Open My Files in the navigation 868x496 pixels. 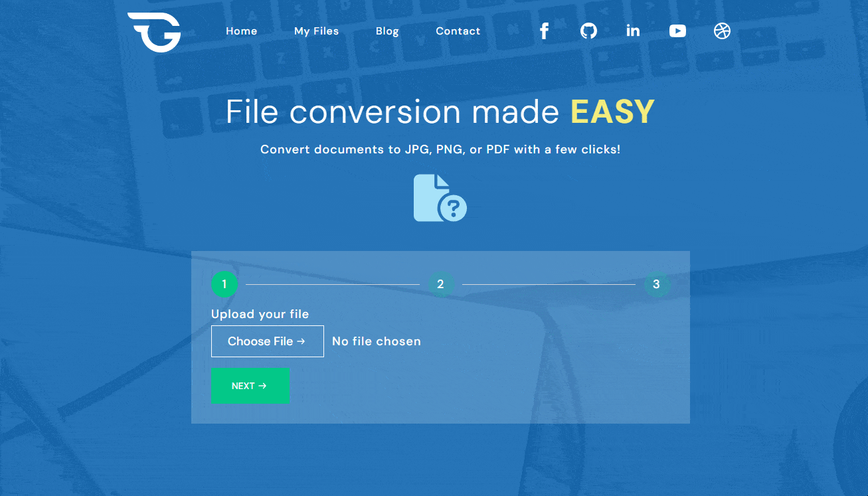(316, 31)
